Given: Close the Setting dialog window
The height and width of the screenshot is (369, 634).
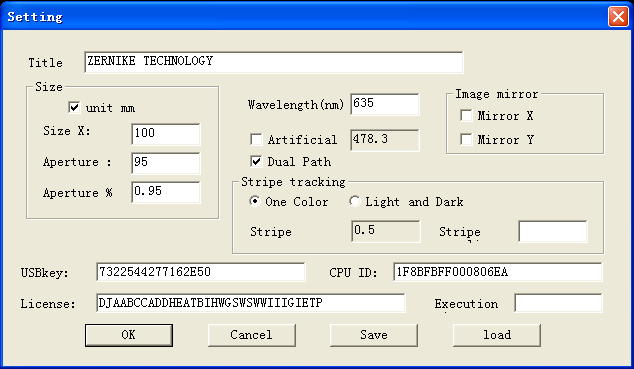Looking at the screenshot, I should (x=618, y=17).
